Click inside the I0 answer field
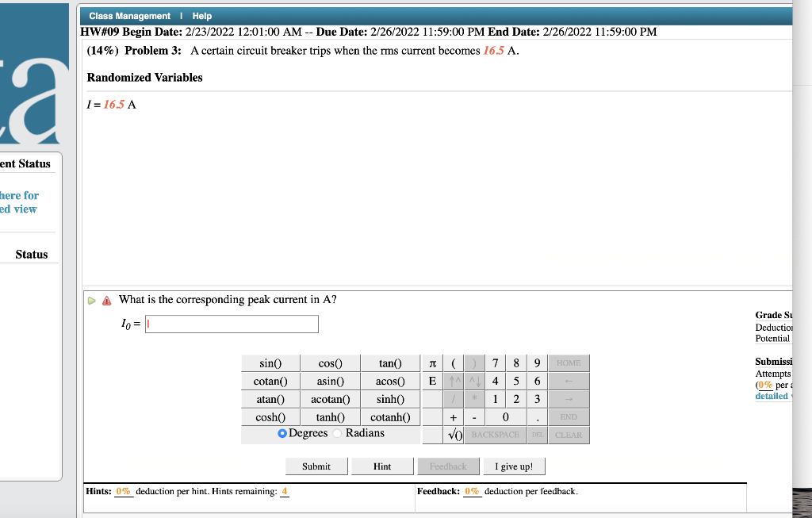812x518 pixels. pyautogui.click(x=231, y=324)
